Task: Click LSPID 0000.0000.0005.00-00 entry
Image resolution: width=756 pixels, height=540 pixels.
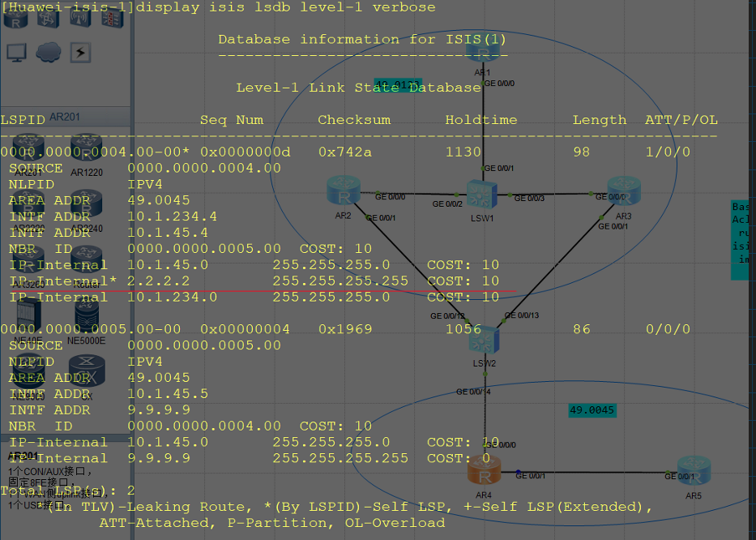Action: 91,329
